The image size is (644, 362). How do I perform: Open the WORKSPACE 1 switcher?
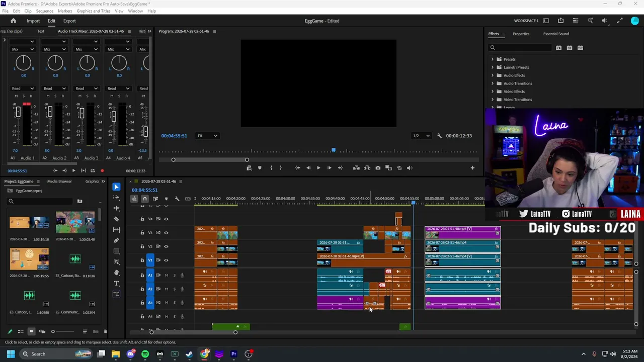coord(526,21)
